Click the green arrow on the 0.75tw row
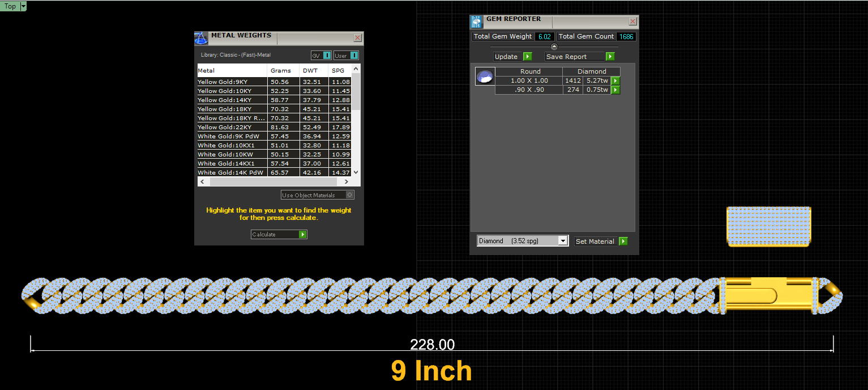 (615, 90)
